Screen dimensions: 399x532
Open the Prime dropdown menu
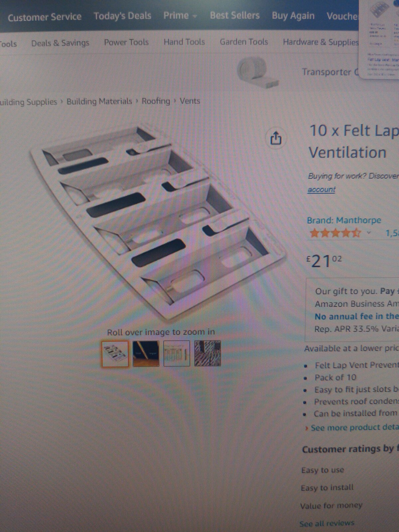click(x=180, y=16)
